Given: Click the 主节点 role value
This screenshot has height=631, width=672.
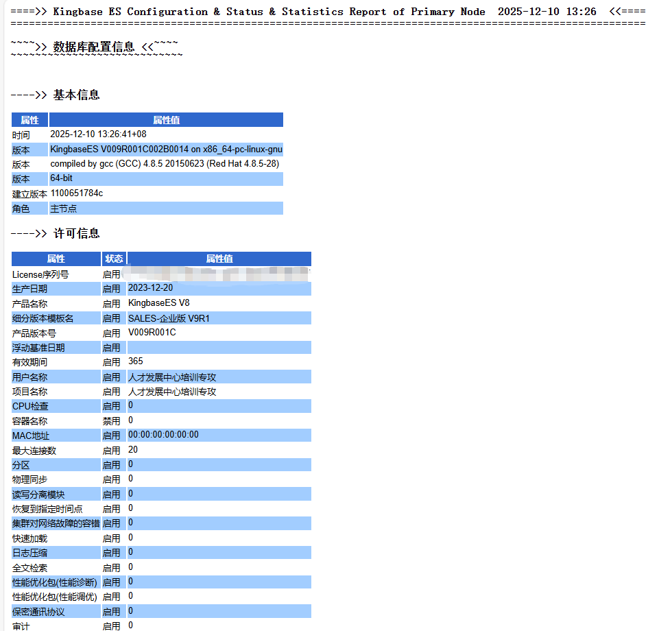Looking at the screenshot, I should [x=64, y=209].
